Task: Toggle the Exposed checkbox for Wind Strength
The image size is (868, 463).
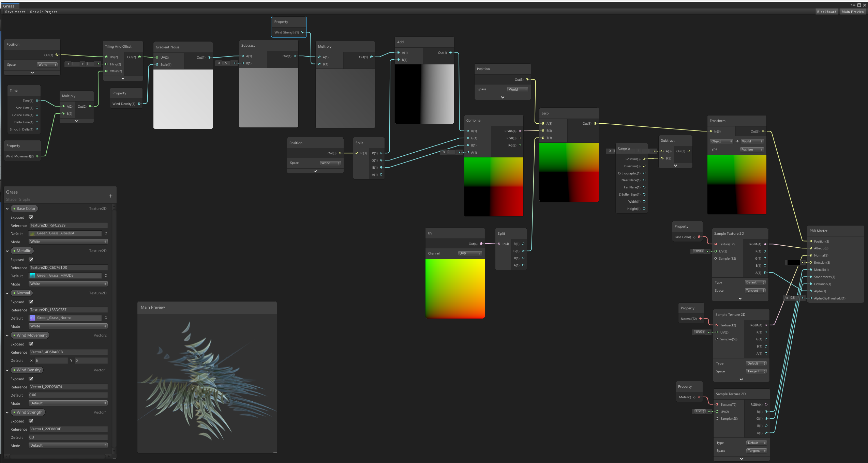Action: (x=31, y=421)
